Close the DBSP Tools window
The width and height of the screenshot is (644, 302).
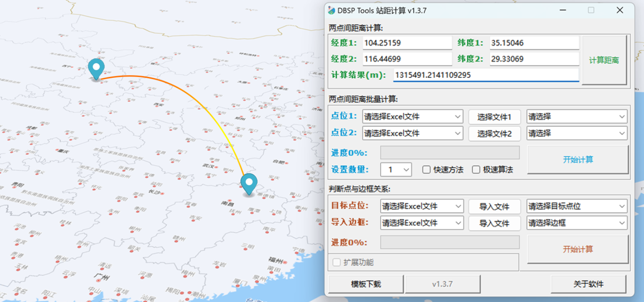pos(620,10)
